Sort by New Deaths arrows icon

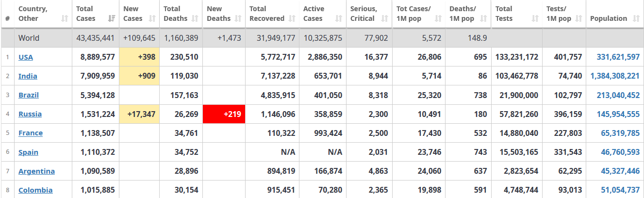[x=238, y=18]
